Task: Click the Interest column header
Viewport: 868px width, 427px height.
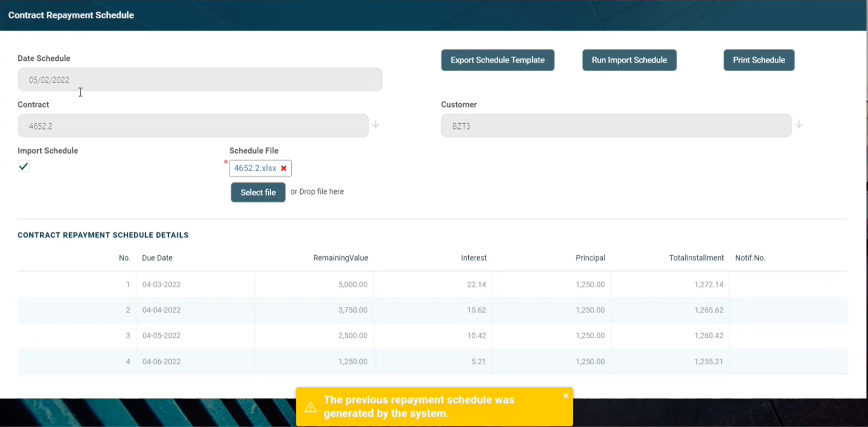Action: pos(474,258)
